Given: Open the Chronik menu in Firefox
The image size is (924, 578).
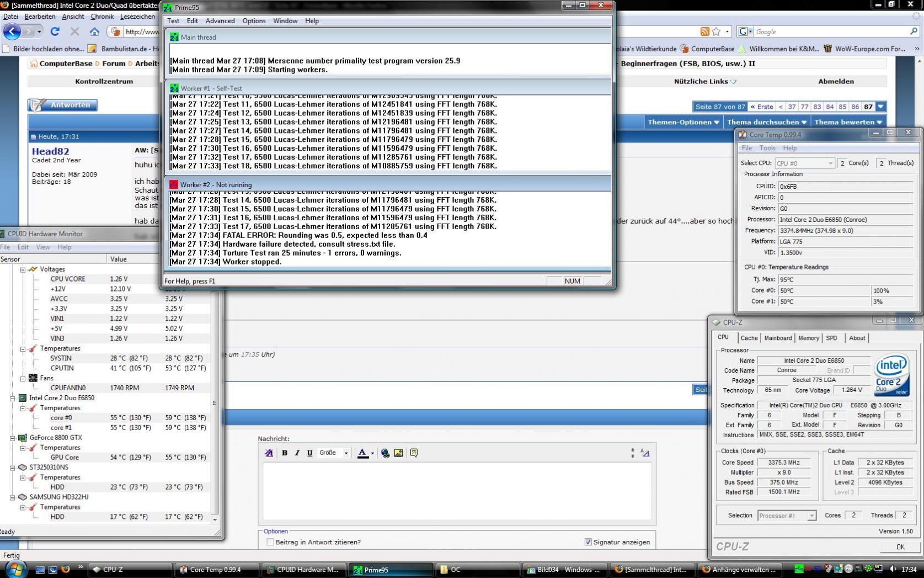Looking at the screenshot, I should click(102, 17).
